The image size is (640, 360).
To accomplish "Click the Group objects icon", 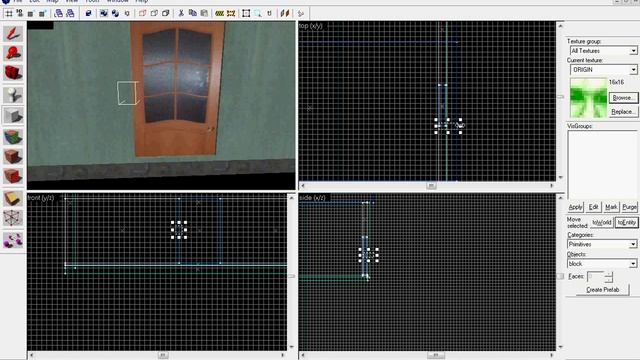I will pos(104,13).
